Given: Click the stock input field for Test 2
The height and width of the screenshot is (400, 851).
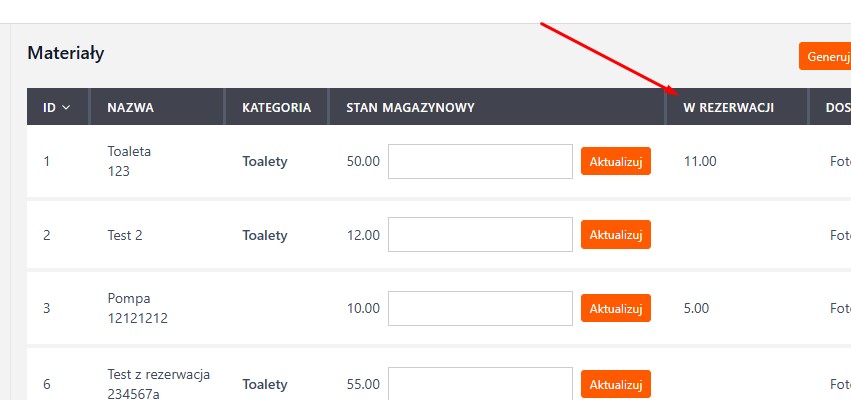Looking at the screenshot, I should click(480, 236).
